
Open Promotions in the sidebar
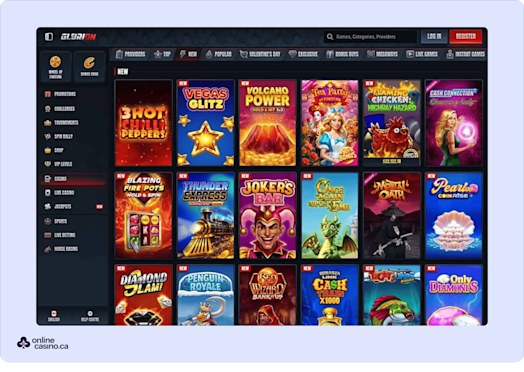click(74, 94)
